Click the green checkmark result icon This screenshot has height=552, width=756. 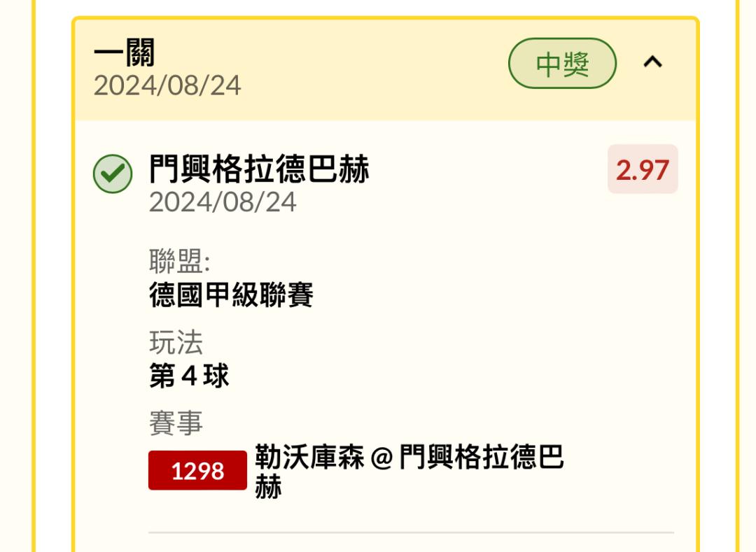click(x=113, y=174)
